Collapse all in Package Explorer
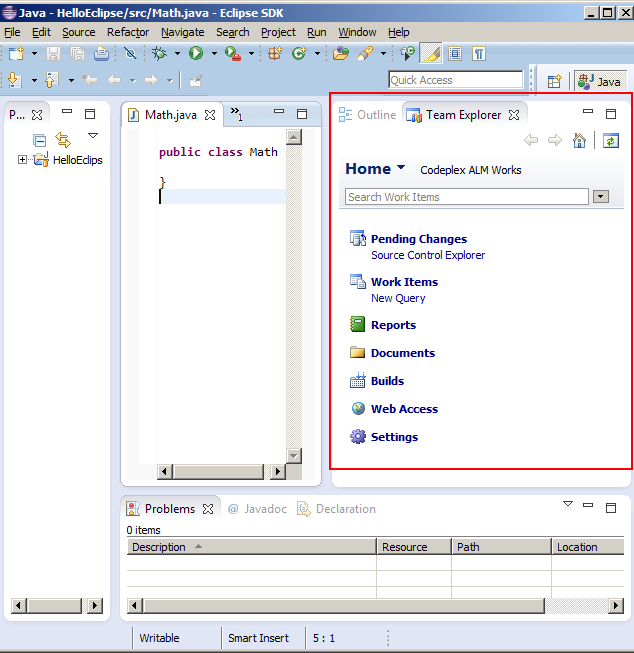 (x=40, y=140)
